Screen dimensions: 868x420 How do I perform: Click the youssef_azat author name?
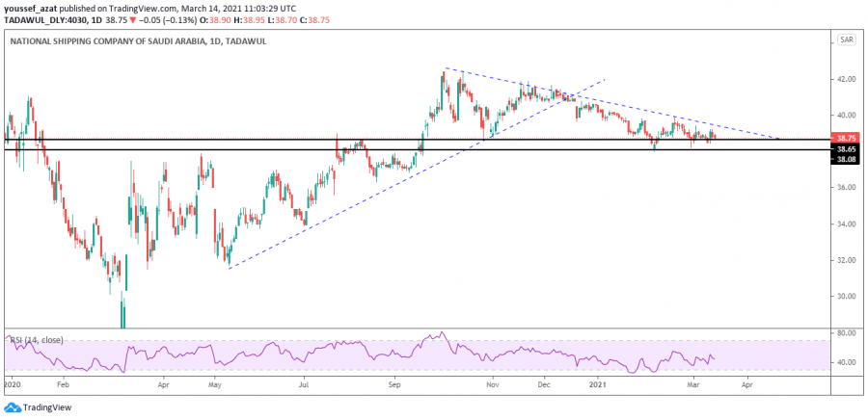click(35, 6)
